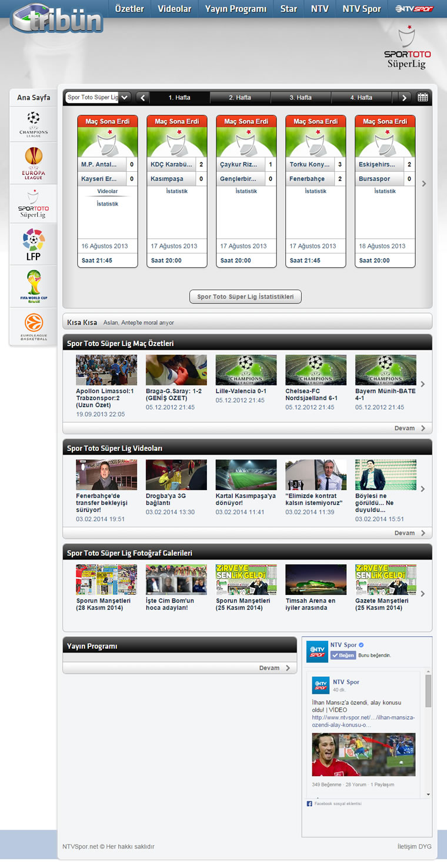Open İşte Cim Bom'un hoca adayları gallery
The height and width of the screenshot is (868, 447).
click(x=176, y=580)
